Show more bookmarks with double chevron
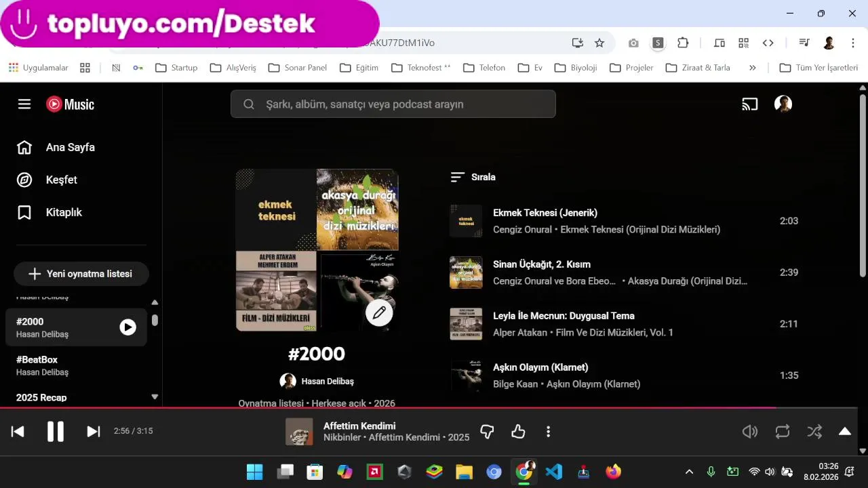 pyautogui.click(x=752, y=68)
